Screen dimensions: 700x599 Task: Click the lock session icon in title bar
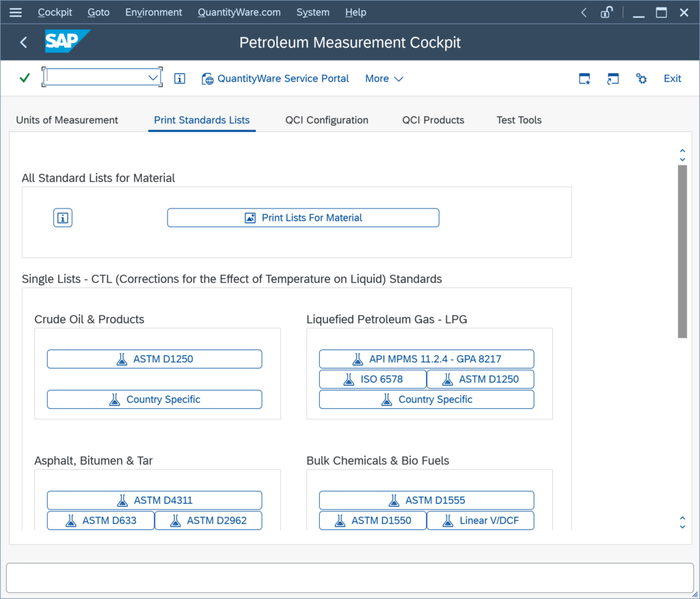tap(606, 12)
